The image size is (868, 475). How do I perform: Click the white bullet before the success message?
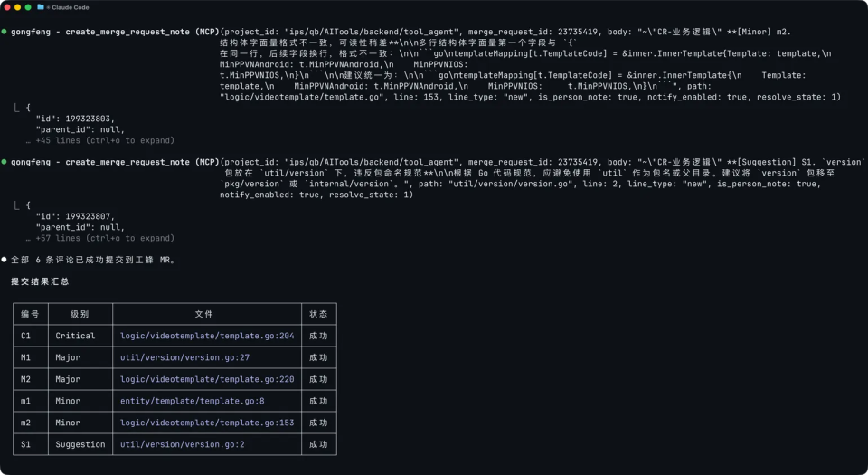pyautogui.click(x=4, y=259)
